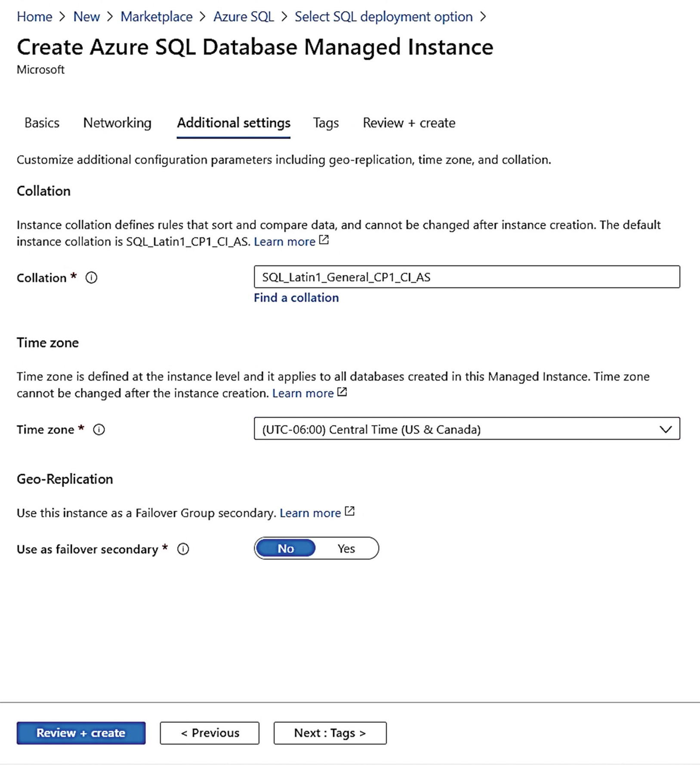The image size is (700, 765).
Task: Open Select SQL deployment option breadcrumb
Action: tap(383, 17)
